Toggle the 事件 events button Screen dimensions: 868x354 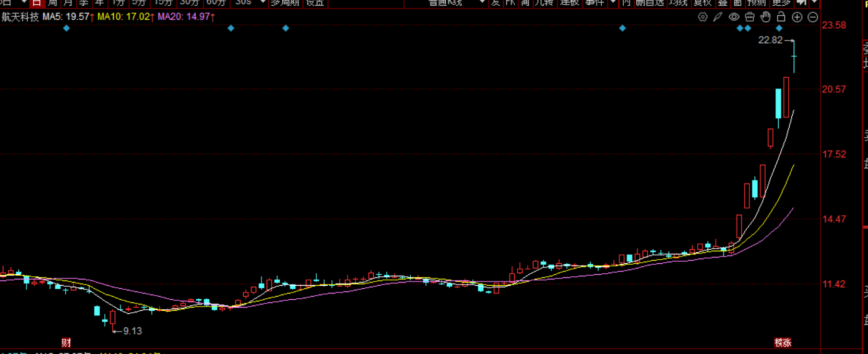click(x=594, y=3)
